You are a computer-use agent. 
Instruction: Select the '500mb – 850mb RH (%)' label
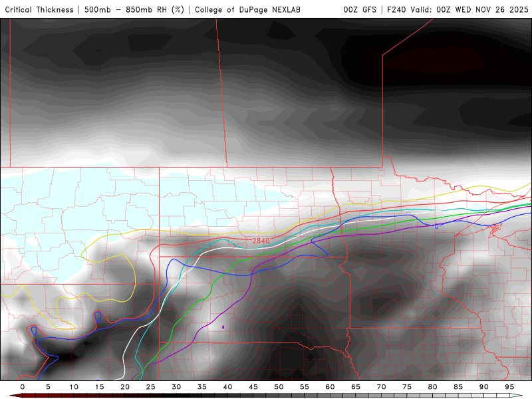(x=134, y=10)
